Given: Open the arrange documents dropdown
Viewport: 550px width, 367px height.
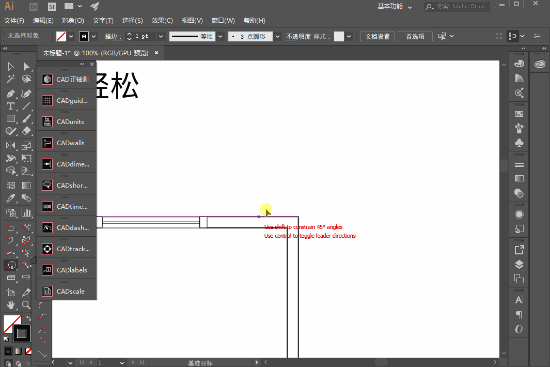Looking at the screenshot, I should pyautogui.click(x=73, y=6).
